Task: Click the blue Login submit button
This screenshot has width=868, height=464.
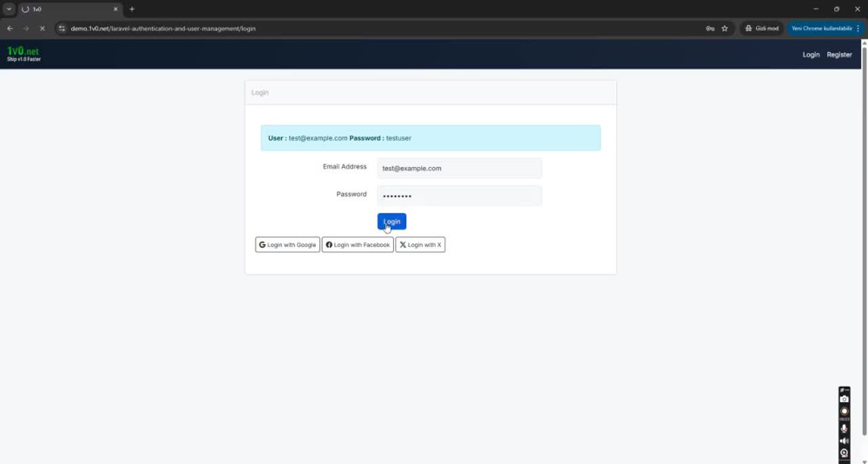Action: [x=391, y=222]
